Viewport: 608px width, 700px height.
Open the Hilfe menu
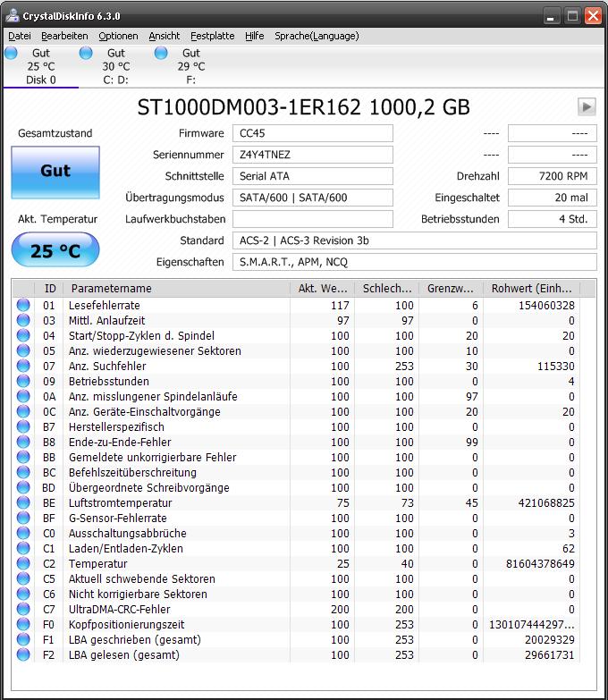[x=255, y=36]
